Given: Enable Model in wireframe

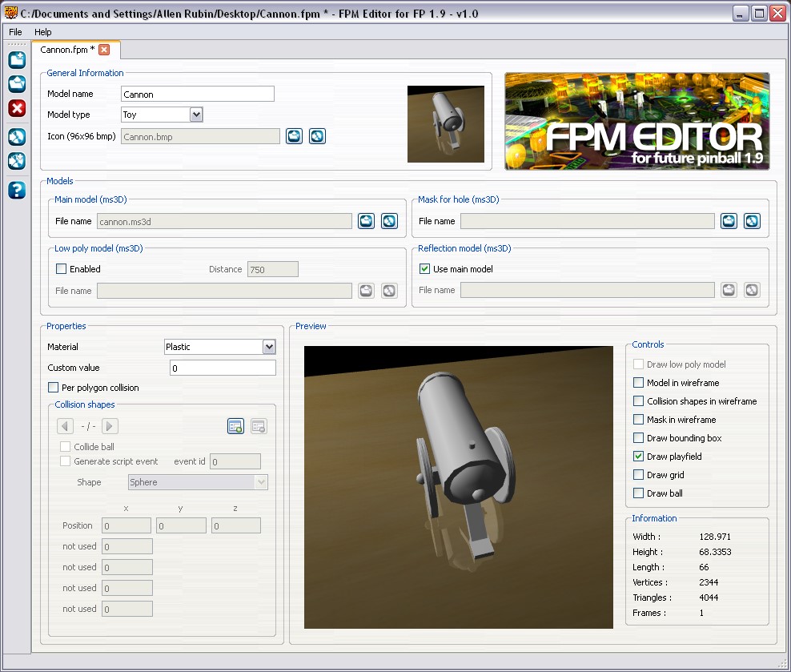Looking at the screenshot, I should [x=638, y=383].
